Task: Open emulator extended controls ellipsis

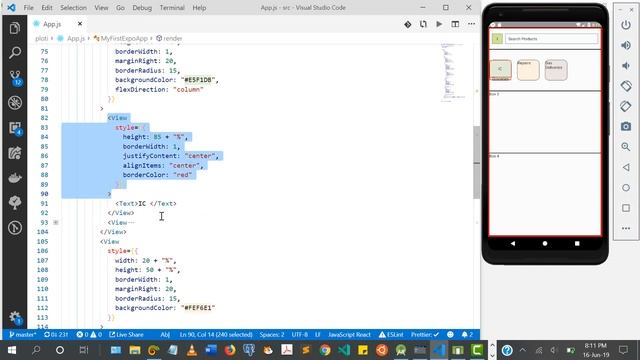Action: click(x=626, y=229)
